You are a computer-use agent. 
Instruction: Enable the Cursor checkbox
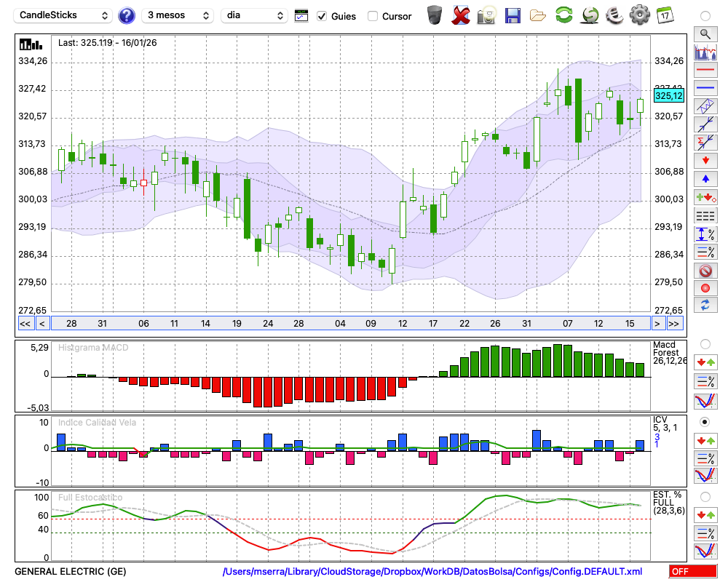pyautogui.click(x=373, y=16)
